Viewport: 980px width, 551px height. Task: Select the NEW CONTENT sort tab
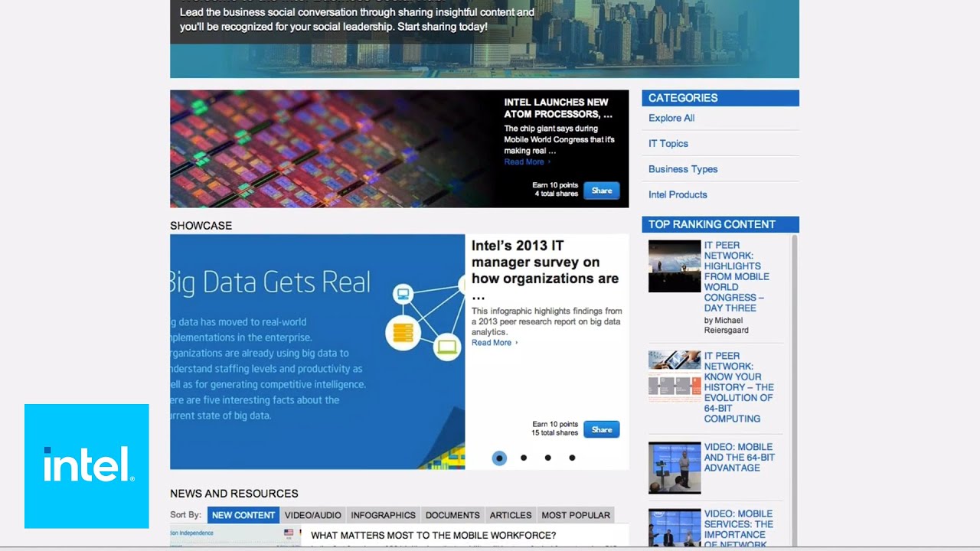(x=243, y=515)
